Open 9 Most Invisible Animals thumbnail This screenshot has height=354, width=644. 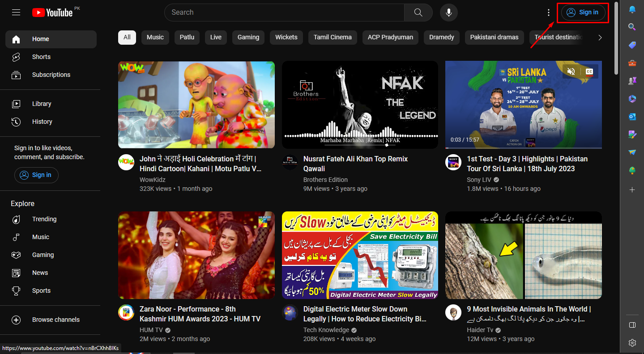(524, 255)
